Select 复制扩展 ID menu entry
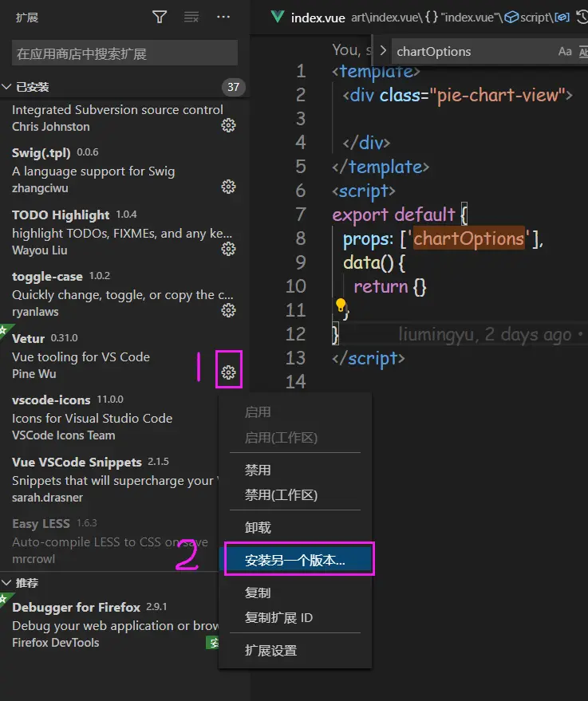The image size is (588, 701). click(295, 617)
